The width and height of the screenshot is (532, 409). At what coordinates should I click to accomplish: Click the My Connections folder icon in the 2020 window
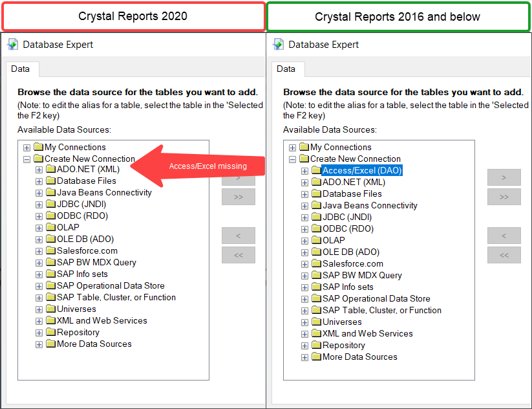point(39,147)
